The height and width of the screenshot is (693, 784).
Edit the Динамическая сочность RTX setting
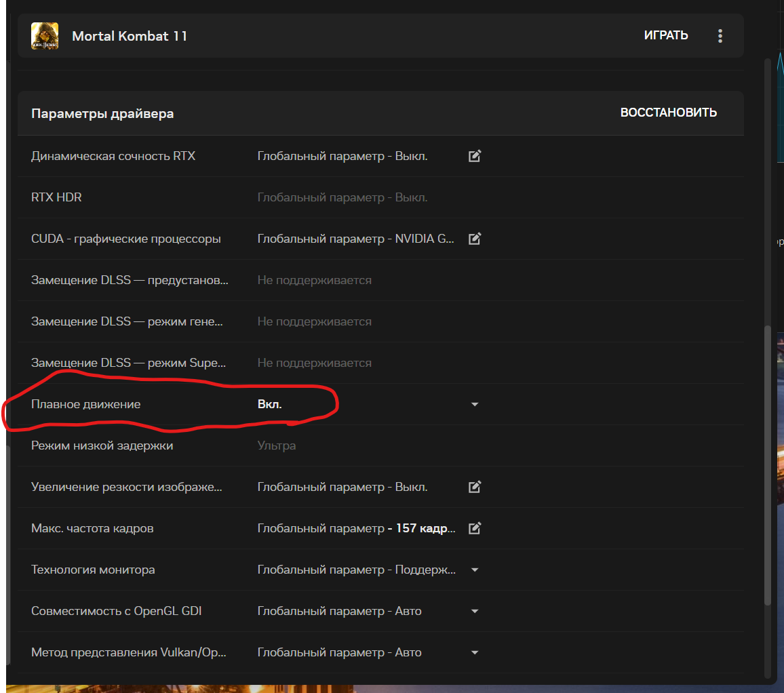point(475,156)
